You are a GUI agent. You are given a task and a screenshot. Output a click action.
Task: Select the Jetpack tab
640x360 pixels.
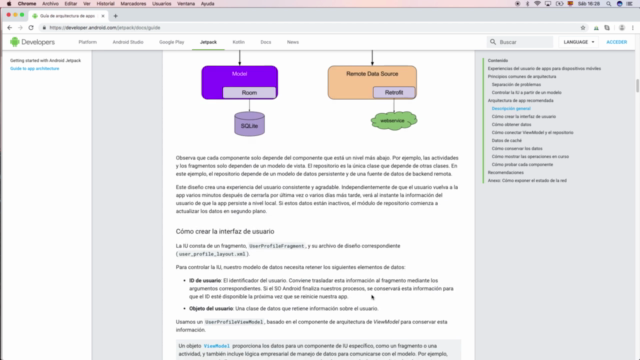(x=208, y=42)
